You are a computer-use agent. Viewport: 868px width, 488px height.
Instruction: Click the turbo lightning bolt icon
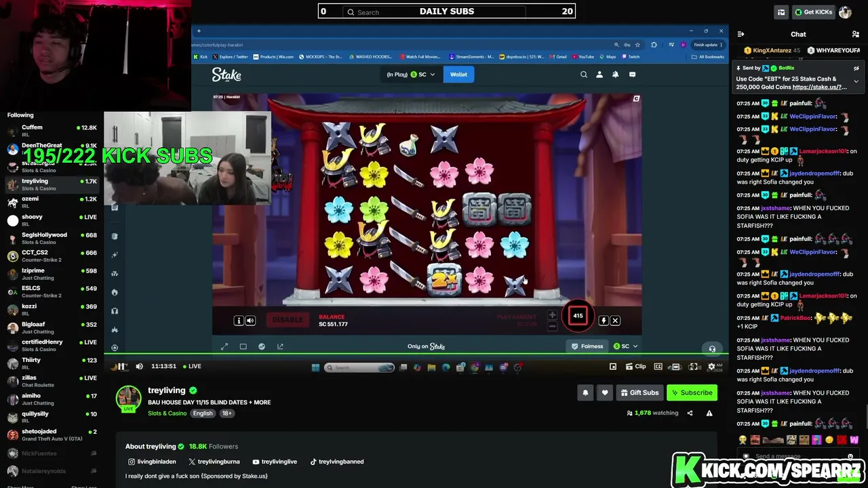click(x=603, y=321)
